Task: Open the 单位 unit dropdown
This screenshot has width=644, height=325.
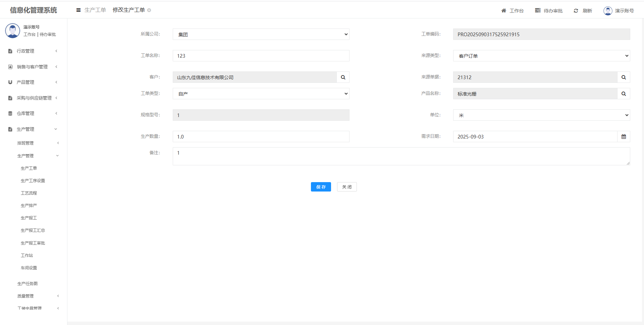Action: click(541, 115)
